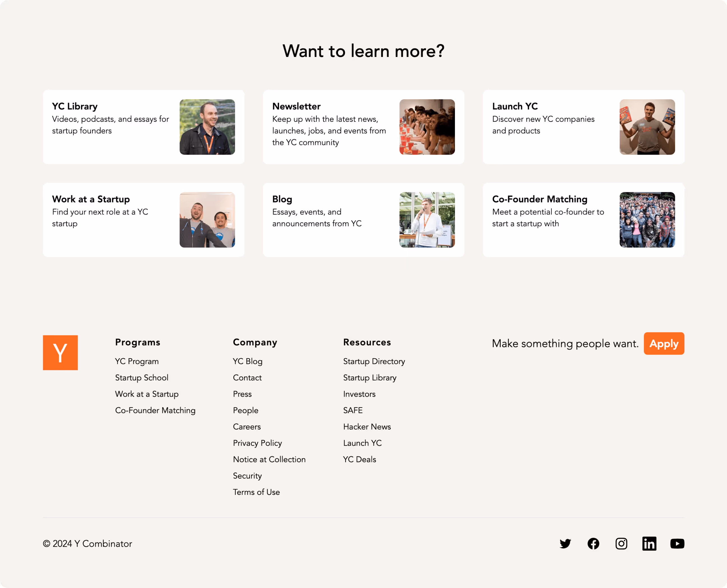Viewport: 727px width, 588px height.
Task: Click the Launch YC card photo
Action: (x=647, y=127)
